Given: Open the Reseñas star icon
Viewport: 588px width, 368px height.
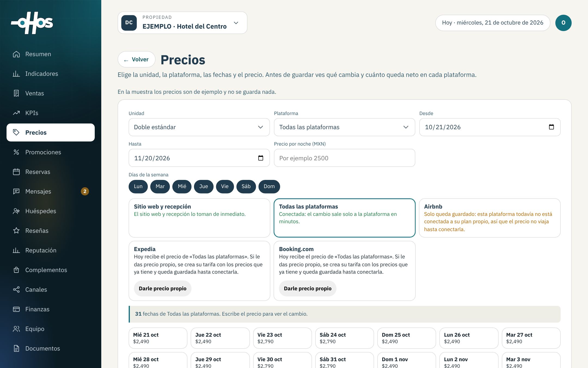Looking at the screenshot, I should point(16,231).
